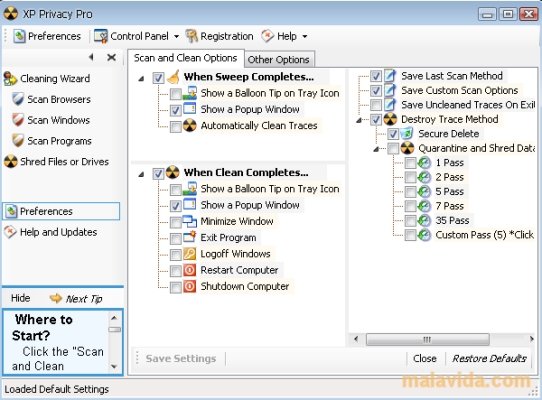Check the Exit Program checkbox
The height and width of the screenshot is (400, 542).
[x=176, y=238]
